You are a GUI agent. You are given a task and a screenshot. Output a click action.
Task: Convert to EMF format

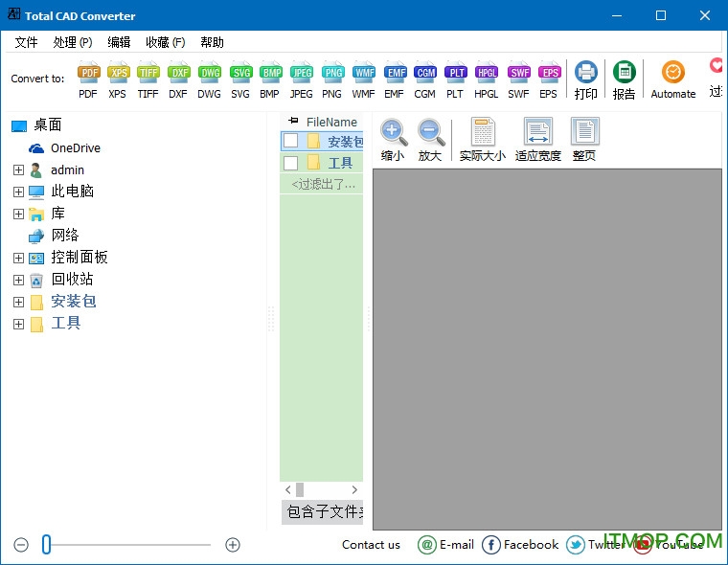coord(395,79)
